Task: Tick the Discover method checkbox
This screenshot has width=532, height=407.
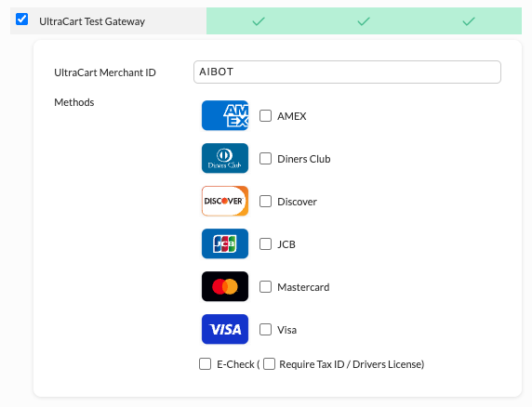Action: 265,201
